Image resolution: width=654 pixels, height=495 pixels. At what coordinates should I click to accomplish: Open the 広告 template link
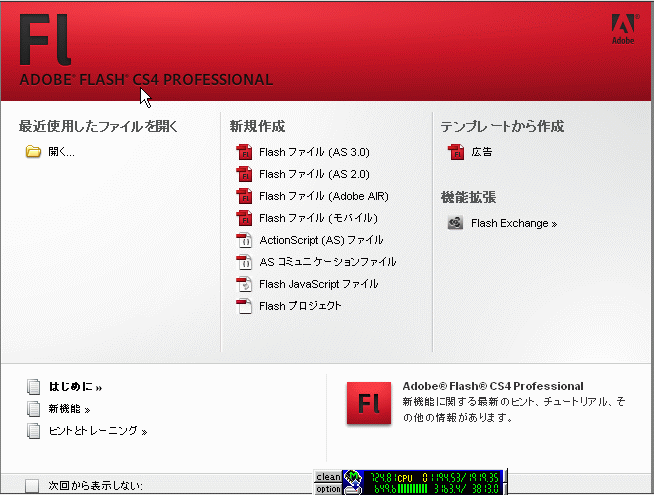click(482, 152)
